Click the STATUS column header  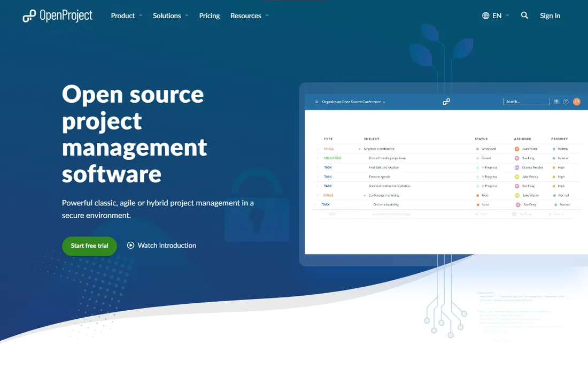coord(481,139)
